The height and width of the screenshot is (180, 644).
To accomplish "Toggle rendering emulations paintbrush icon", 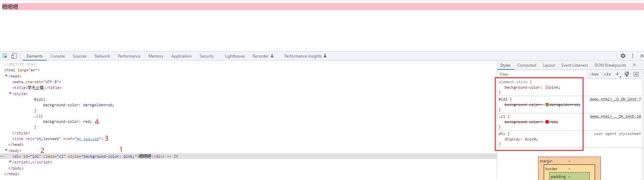I will pyautogui.click(x=627, y=74).
